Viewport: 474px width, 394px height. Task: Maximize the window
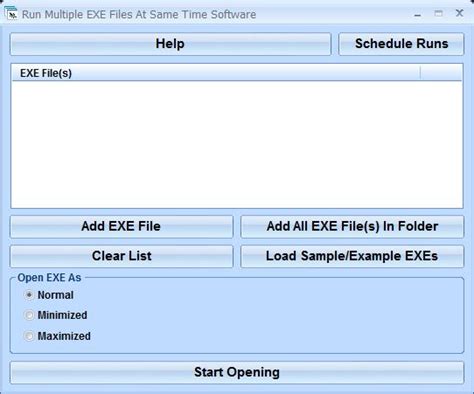(438, 13)
